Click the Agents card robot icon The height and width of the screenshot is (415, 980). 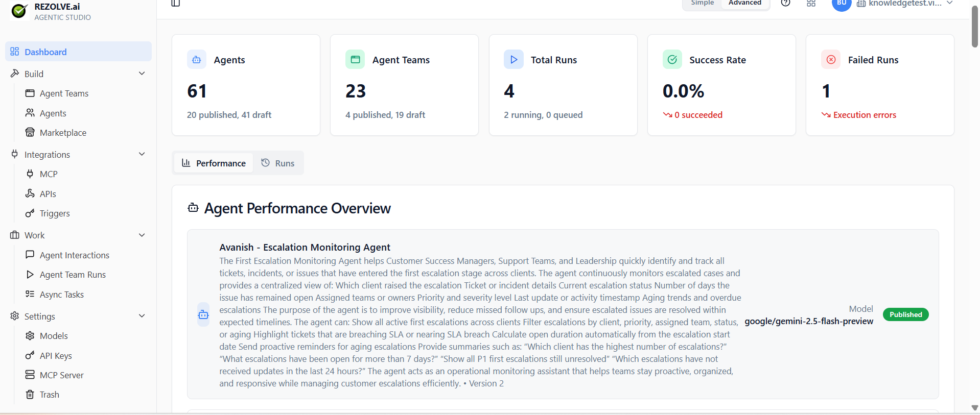[x=197, y=60]
